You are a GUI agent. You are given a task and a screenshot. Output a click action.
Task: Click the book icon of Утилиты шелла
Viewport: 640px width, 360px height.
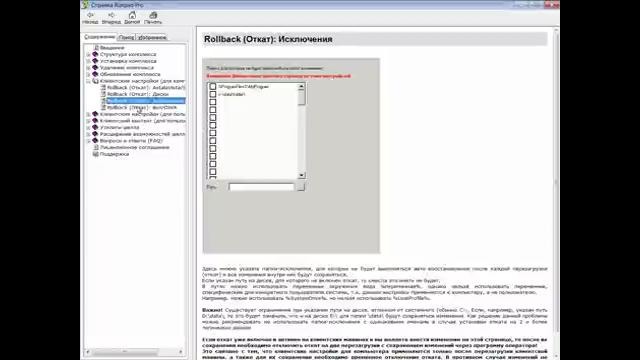click(95, 127)
